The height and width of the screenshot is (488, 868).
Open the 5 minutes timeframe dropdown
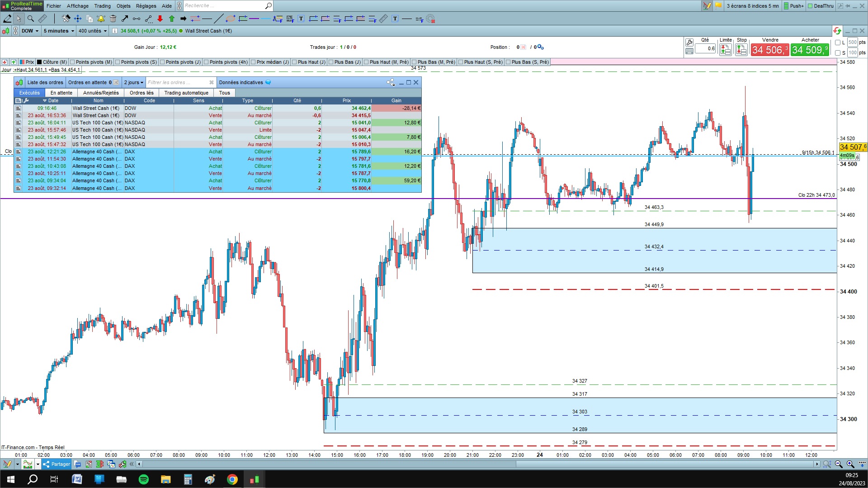59,31
